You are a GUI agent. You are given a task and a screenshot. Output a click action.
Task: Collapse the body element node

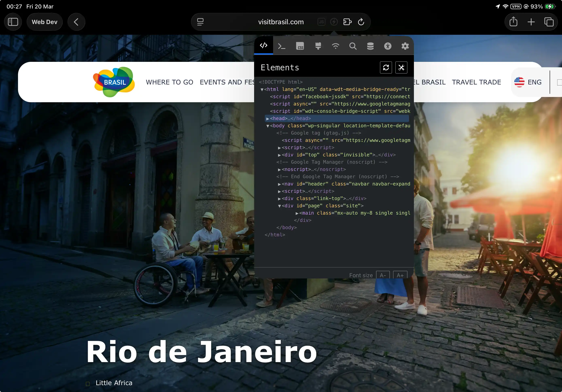point(268,126)
